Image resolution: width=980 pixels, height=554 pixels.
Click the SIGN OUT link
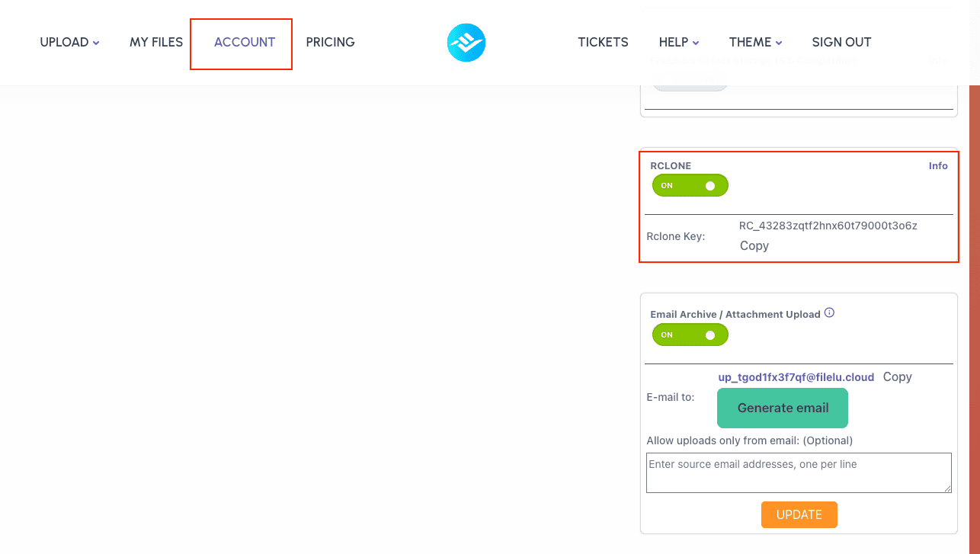[841, 43]
